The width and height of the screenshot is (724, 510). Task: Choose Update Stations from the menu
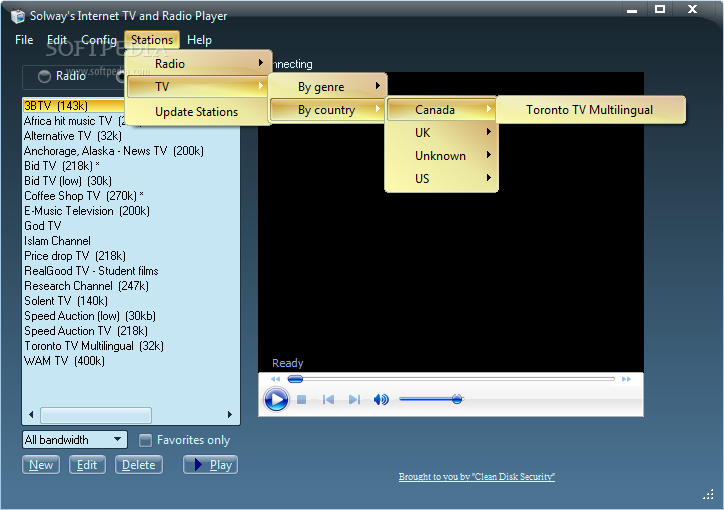(197, 112)
